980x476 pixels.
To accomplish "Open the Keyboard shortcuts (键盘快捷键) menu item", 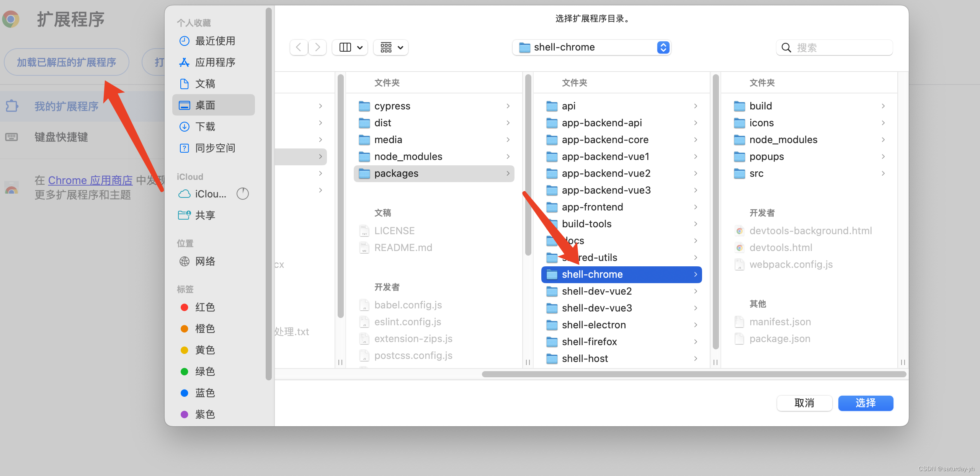I will (x=61, y=137).
